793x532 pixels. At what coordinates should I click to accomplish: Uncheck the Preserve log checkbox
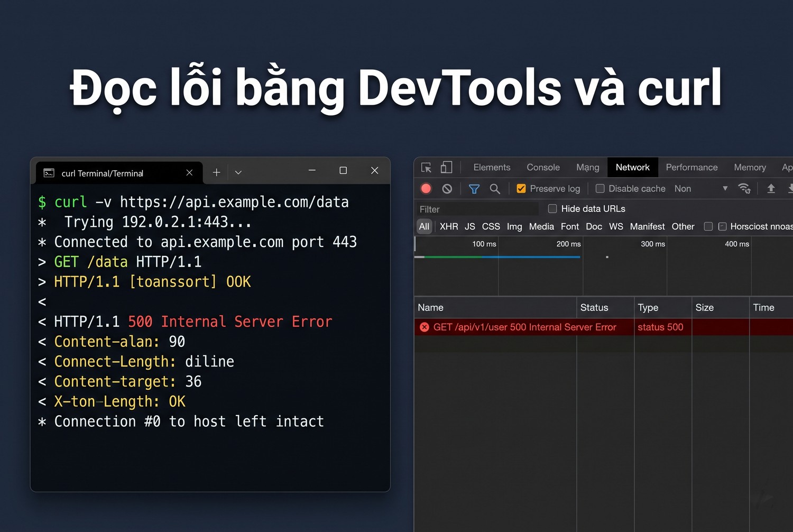(521, 189)
